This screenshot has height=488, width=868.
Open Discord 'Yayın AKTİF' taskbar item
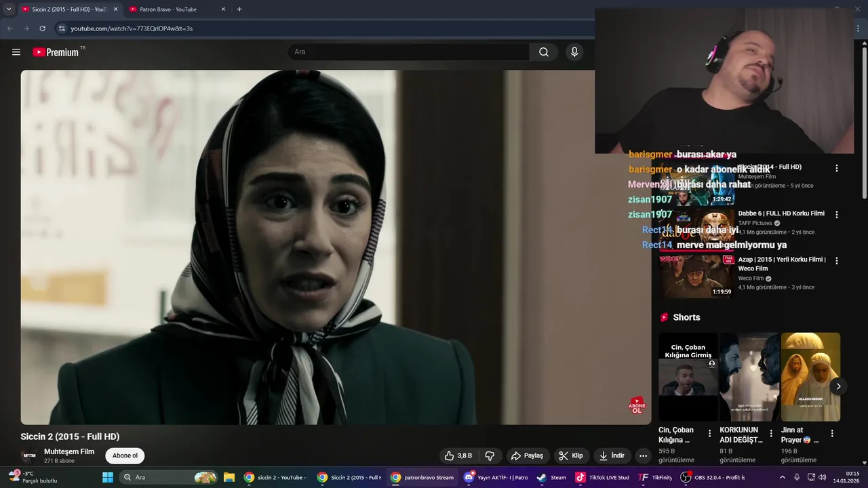(496, 477)
